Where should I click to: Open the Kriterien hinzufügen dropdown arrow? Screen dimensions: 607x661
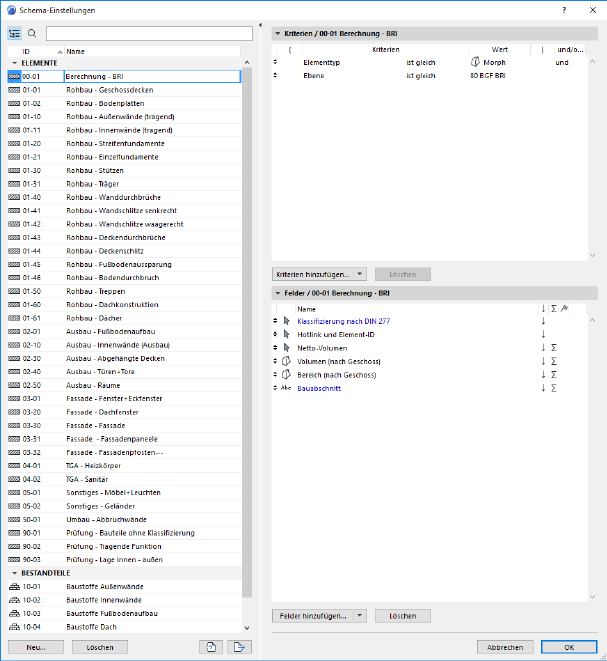(360, 274)
